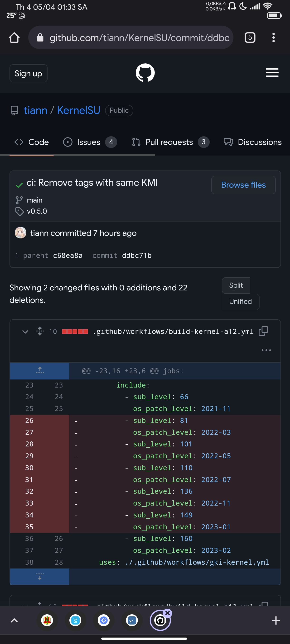Open Chrome's three-dot browser menu
290x644 pixels.
pos(273,38)
